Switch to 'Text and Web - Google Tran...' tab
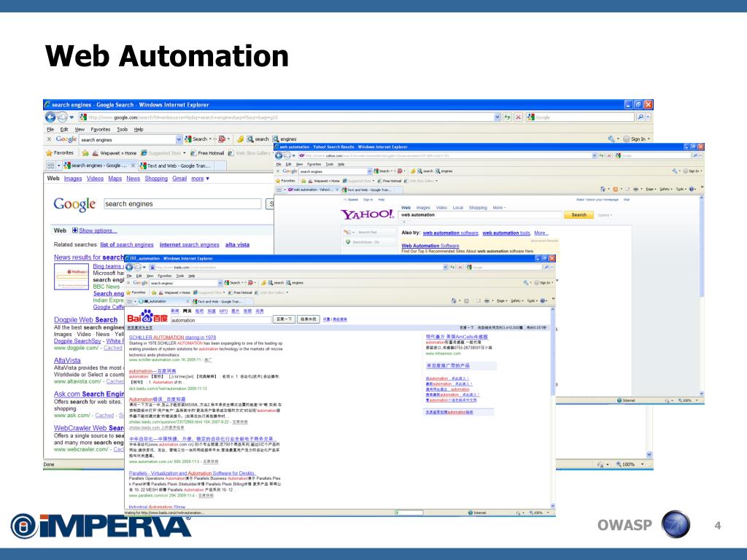 (x=177, y=166)
